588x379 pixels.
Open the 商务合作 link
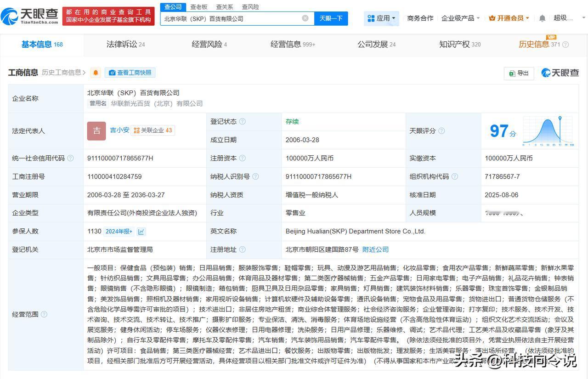coord(420,18)
